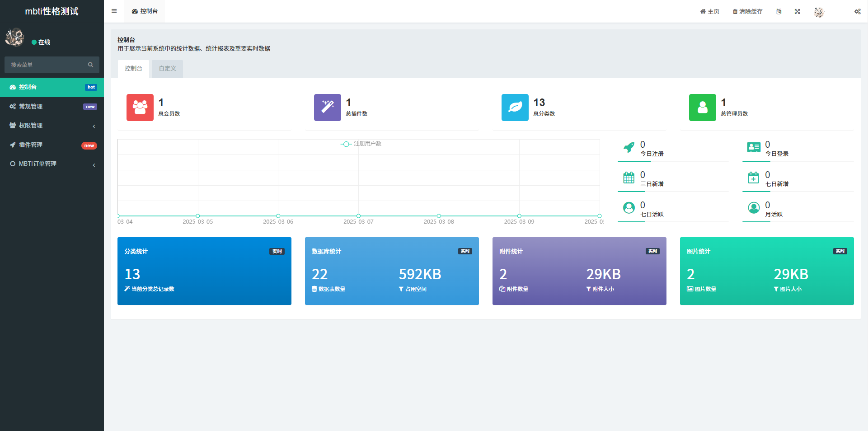
Task: Open 控制台 in the sidebar menu
Action: pos(52,87)
